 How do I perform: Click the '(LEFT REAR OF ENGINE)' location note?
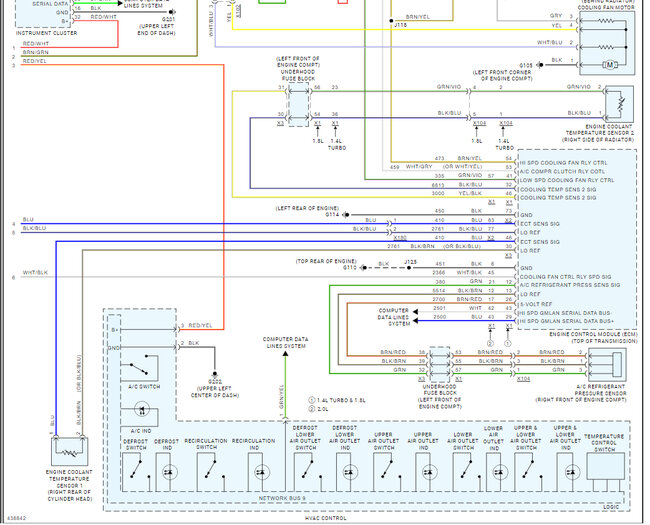tap(307, 208)
